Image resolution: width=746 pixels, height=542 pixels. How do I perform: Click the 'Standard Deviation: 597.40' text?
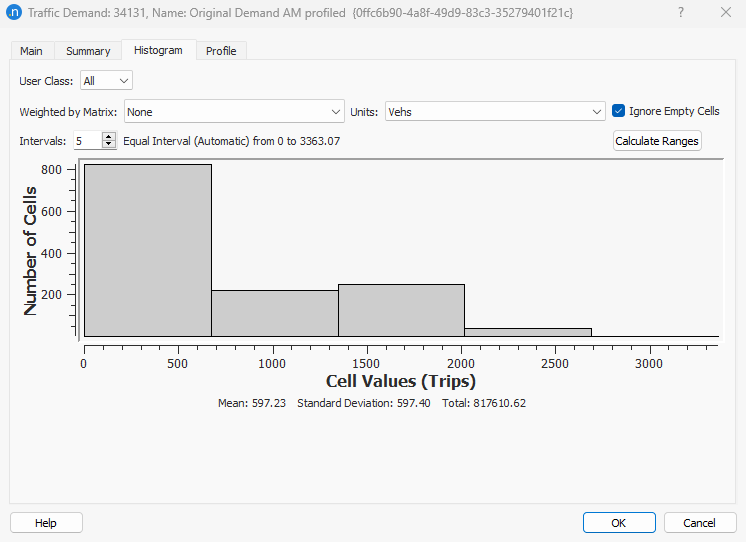point(363,403)
